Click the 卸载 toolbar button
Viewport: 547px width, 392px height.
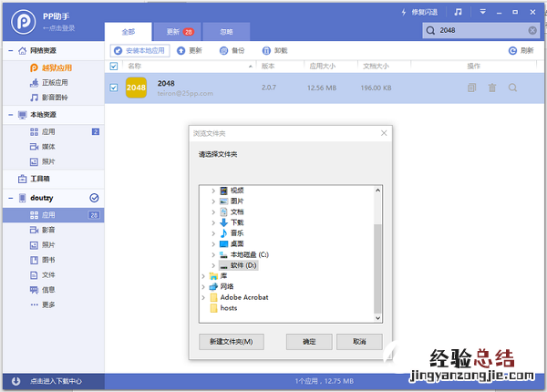[275, 50]
